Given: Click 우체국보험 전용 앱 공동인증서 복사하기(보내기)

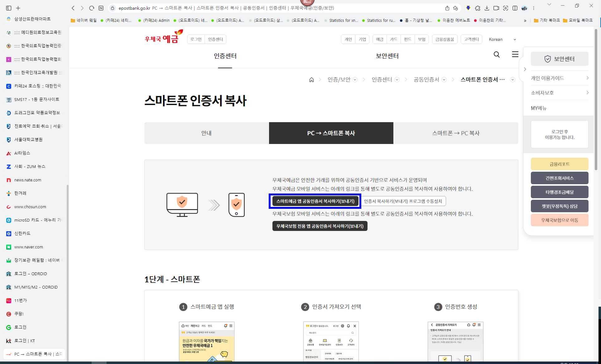Looking at the screenshot, I should [x=320, y=226].
